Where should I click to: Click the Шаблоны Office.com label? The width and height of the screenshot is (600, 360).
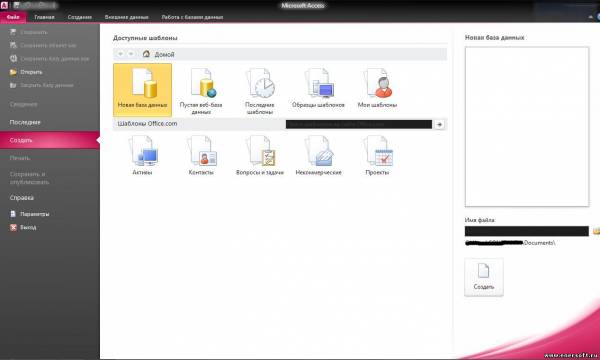[147, 124]
